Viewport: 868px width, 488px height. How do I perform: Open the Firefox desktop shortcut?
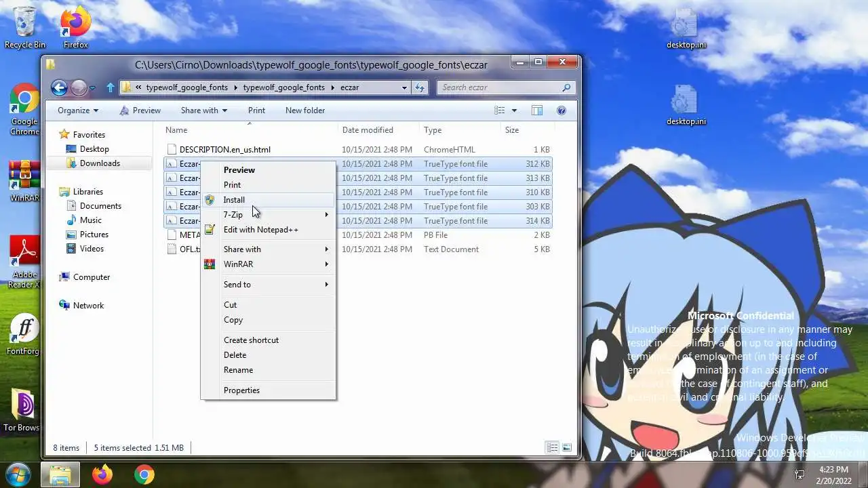click(75, 27)
